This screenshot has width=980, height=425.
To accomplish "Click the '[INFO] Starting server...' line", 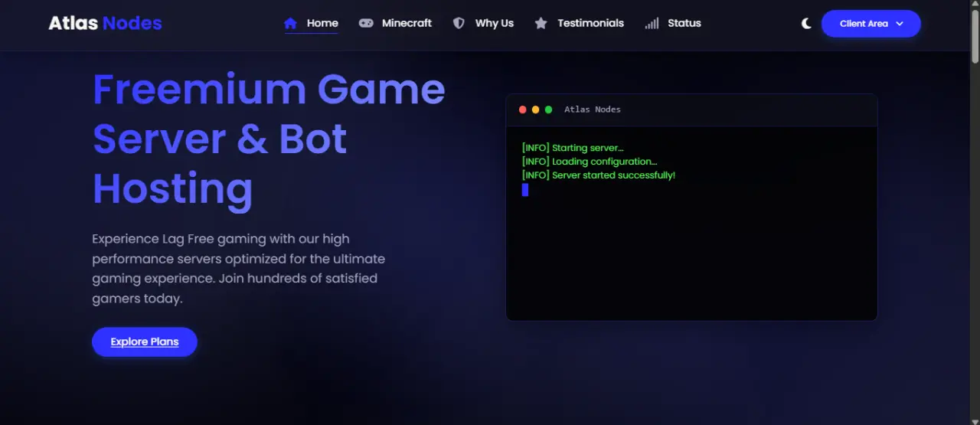I will point(573,148).
